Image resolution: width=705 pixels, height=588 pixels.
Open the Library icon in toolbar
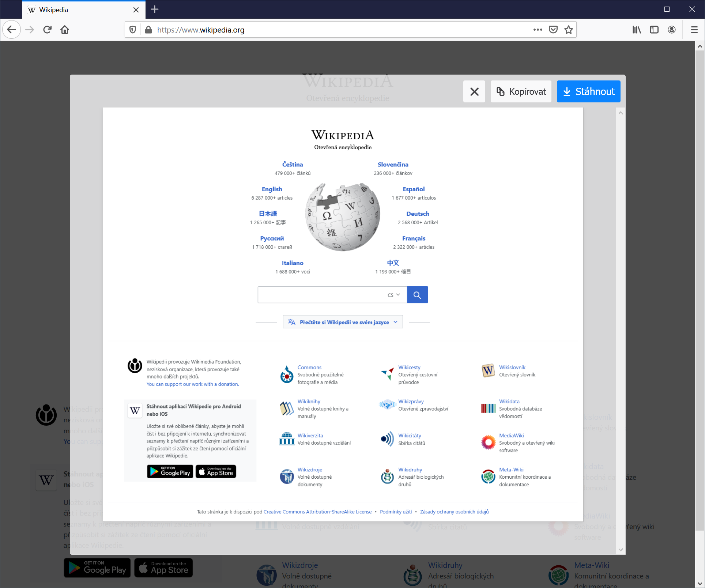(x=637, y=30)
